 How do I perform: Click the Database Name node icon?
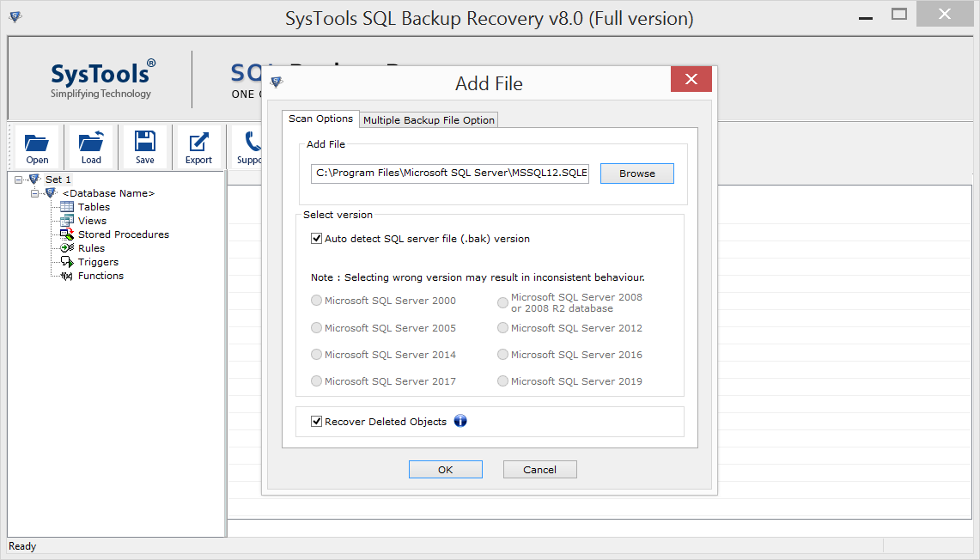coord(52,193)
